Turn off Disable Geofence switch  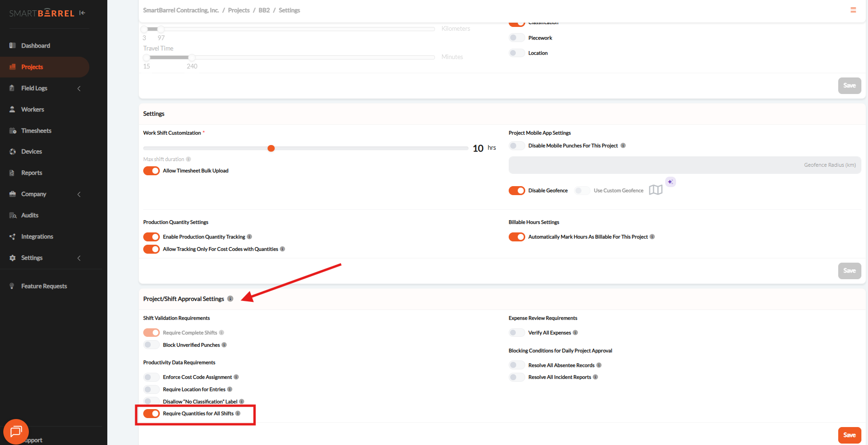tap(517, 190)
